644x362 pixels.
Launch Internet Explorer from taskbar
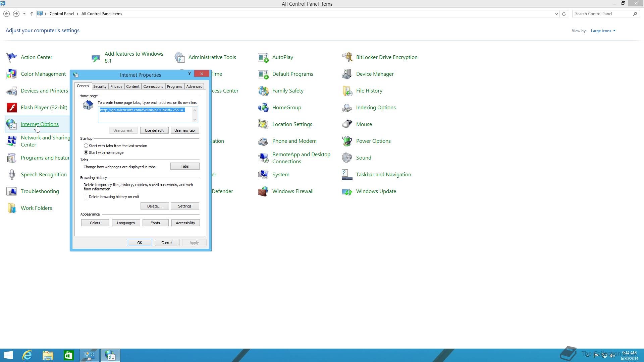pyautogui.click(x=27, y=355)
